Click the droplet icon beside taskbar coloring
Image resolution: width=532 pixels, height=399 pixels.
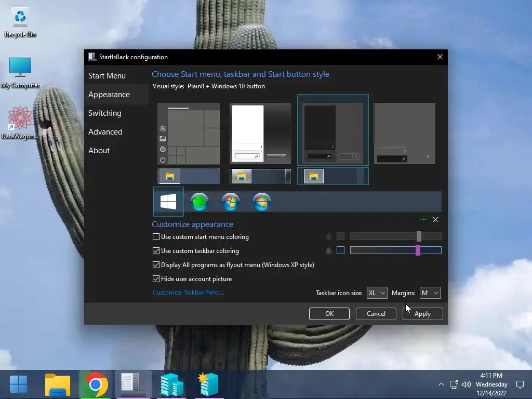click(328, 251)
